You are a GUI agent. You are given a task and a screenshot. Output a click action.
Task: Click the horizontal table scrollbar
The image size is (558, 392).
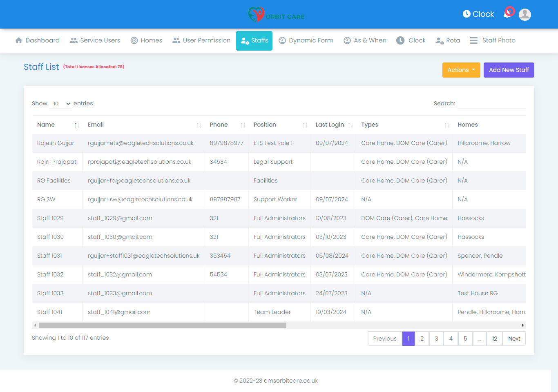(163, 325)
